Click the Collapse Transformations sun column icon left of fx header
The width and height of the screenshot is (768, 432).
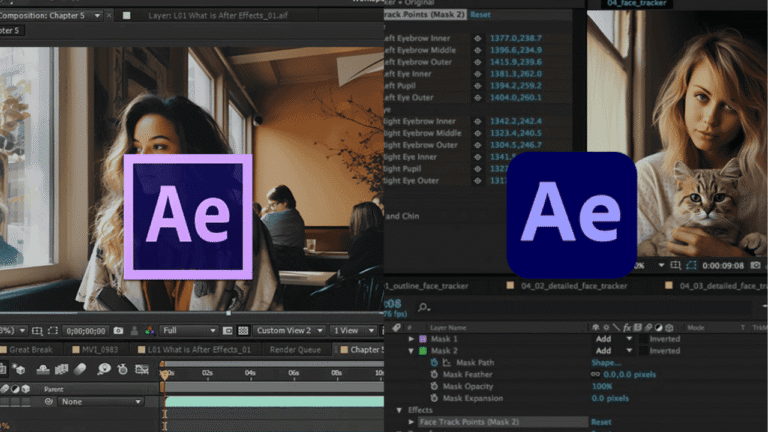606,327
